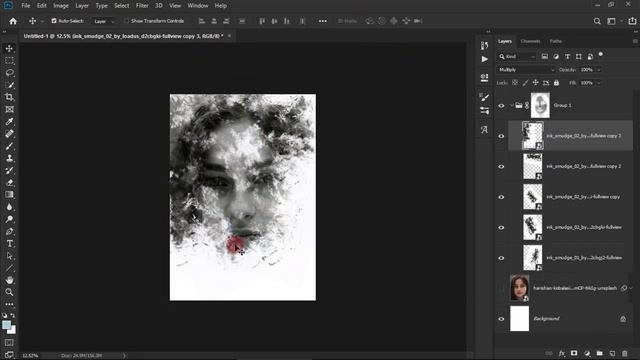Screen dimensions: 640x360
Task: Select the Zoom tool
Action: (9, 292)
